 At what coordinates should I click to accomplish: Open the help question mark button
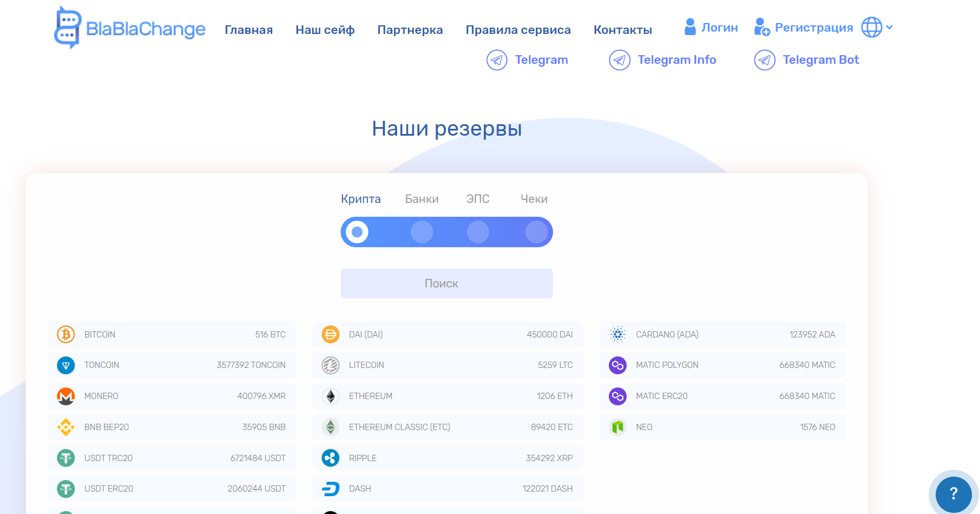[954, 494]
